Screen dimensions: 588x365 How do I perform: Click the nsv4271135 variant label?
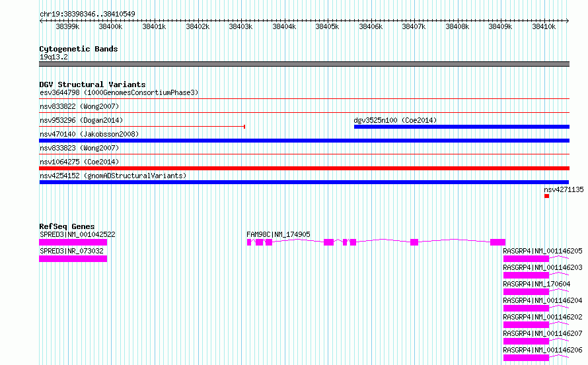click(x=564, y=189)
